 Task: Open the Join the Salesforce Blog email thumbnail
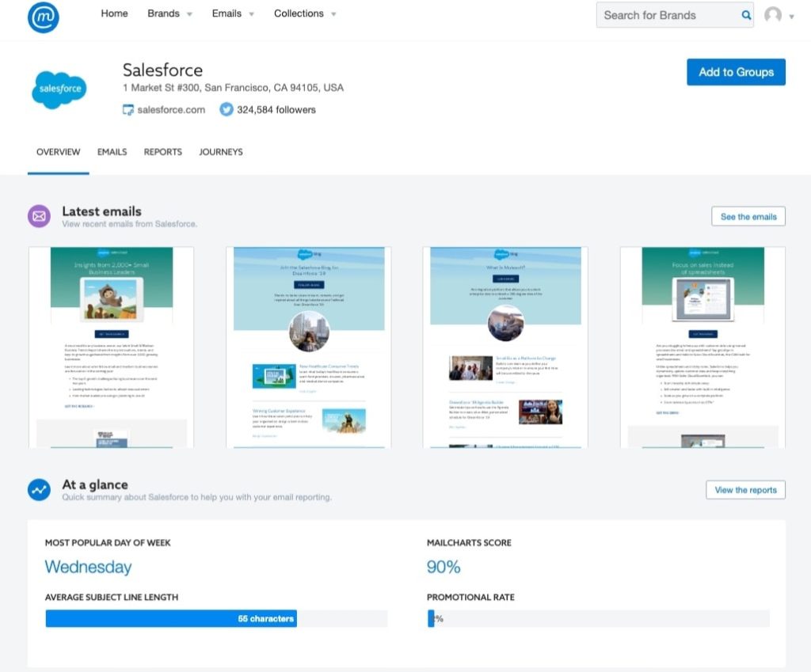[x=309, y=347]
